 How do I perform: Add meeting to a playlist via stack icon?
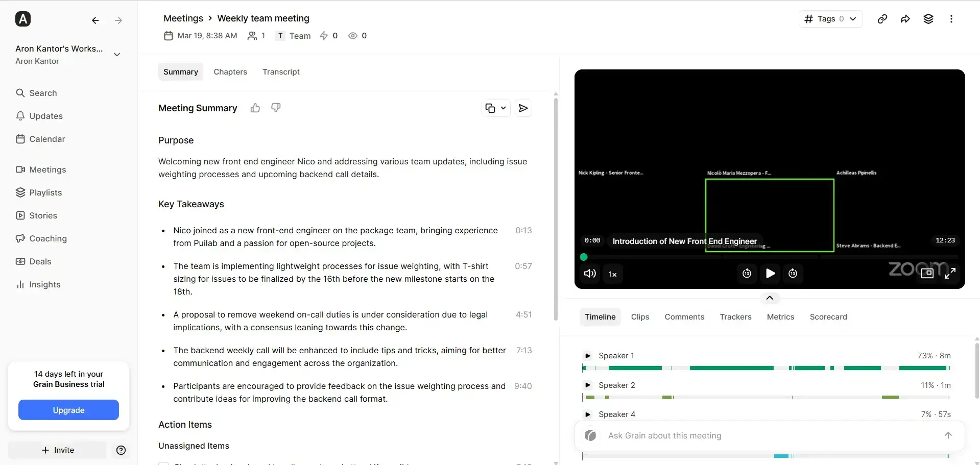(928, 19)
